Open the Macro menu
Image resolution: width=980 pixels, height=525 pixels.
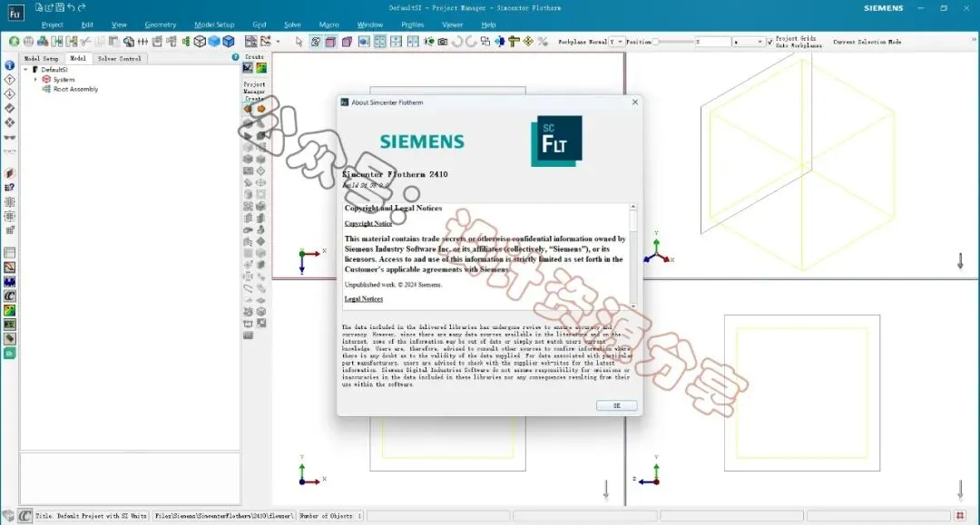[x=328, y=25]
